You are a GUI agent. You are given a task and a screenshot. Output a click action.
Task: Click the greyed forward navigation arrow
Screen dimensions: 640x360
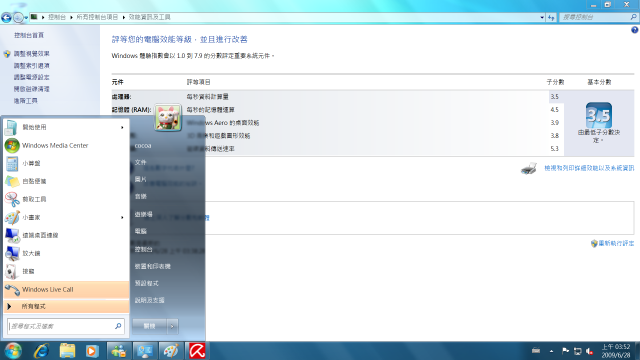[18, 17]
